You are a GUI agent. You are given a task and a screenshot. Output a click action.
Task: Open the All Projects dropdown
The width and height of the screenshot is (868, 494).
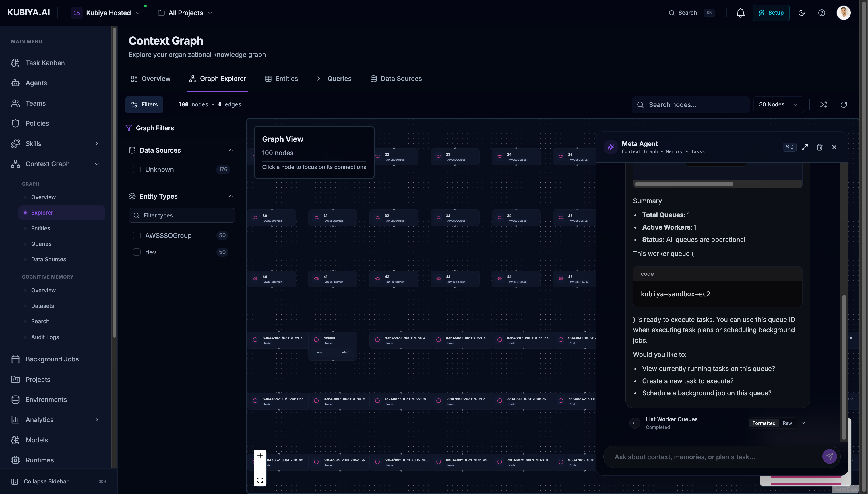click(185, 13)
